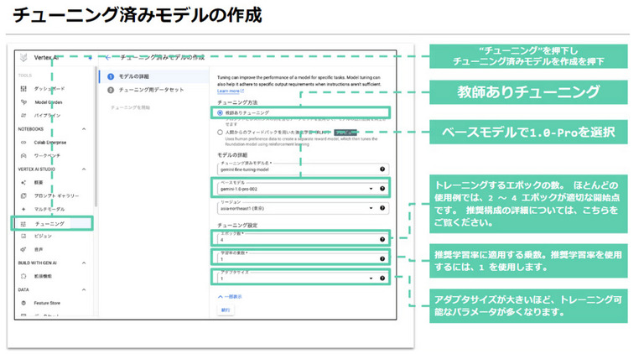Collapse the BUILD WITH GEN AI section
Image resolution: width=644 pixels, height=354 pixels.
[x=84, y=263]
